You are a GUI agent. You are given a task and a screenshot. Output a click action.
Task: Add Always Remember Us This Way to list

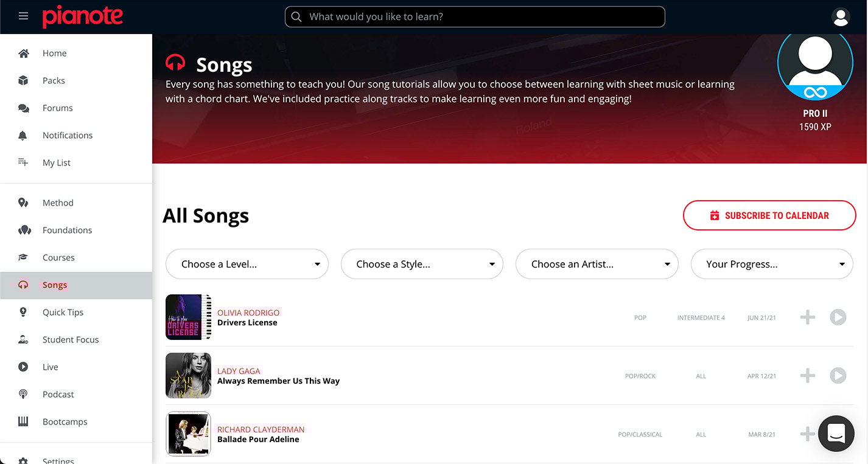(807, 375)
